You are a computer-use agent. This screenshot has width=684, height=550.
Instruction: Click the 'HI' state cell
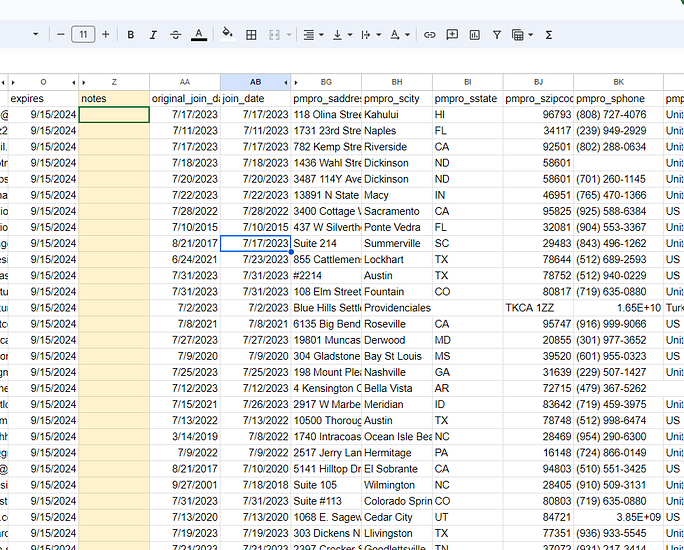pyautogui.click(x=468, y=115)
